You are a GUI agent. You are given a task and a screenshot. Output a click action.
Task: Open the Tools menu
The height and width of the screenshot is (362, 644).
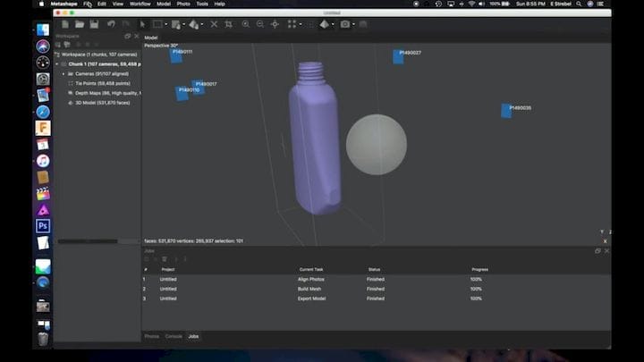(203, 4)
